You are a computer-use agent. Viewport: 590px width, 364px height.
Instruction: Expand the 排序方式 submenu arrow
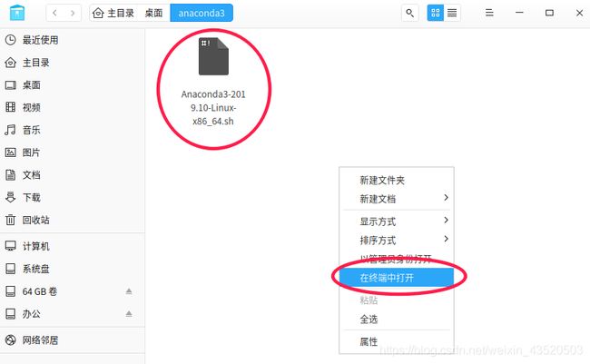tap(446, 239)
